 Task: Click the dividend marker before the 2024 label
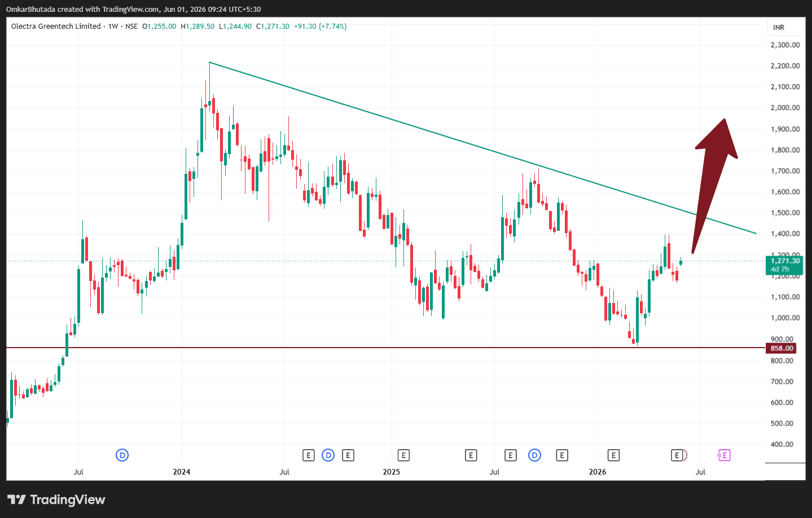tap(122, 455)
